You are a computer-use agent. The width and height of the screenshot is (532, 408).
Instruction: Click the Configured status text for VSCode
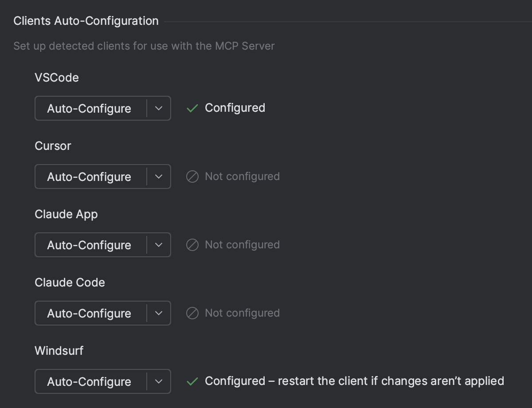coord(235,108)
